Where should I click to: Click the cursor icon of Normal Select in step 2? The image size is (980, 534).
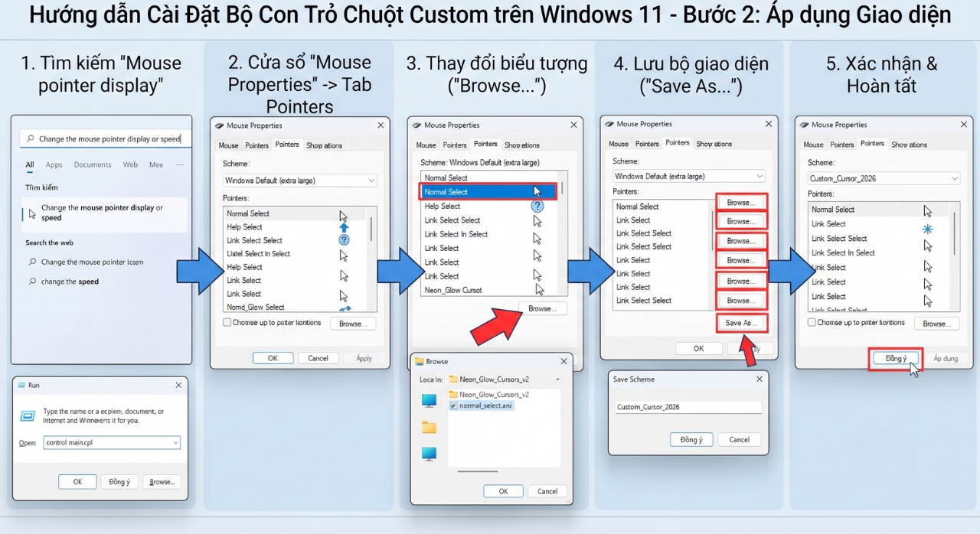point(344,216)
